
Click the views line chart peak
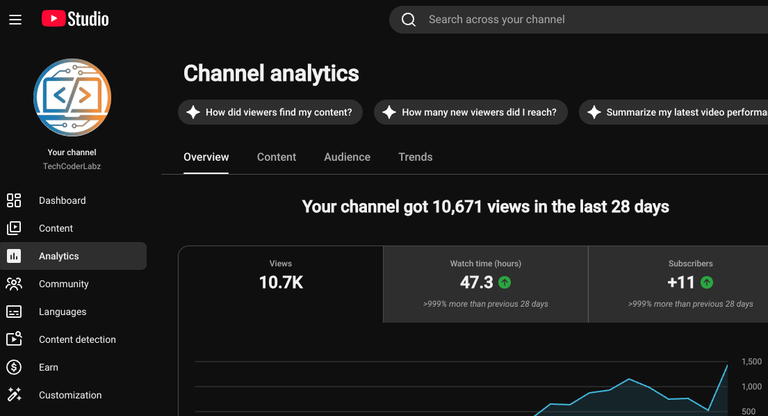(727, 366)
